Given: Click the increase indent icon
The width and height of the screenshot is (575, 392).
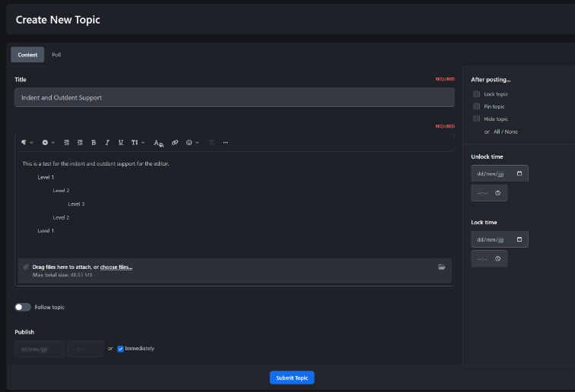Looking at the screenshot, I should 80,142.
